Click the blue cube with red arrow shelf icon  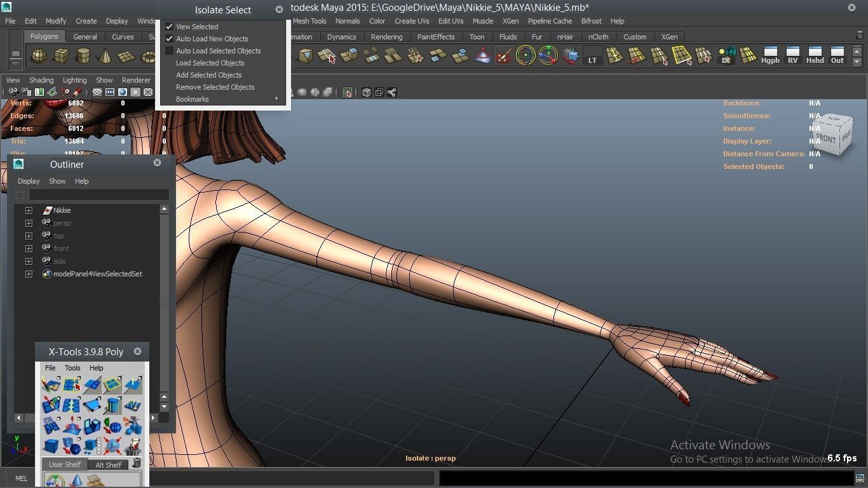571,56
